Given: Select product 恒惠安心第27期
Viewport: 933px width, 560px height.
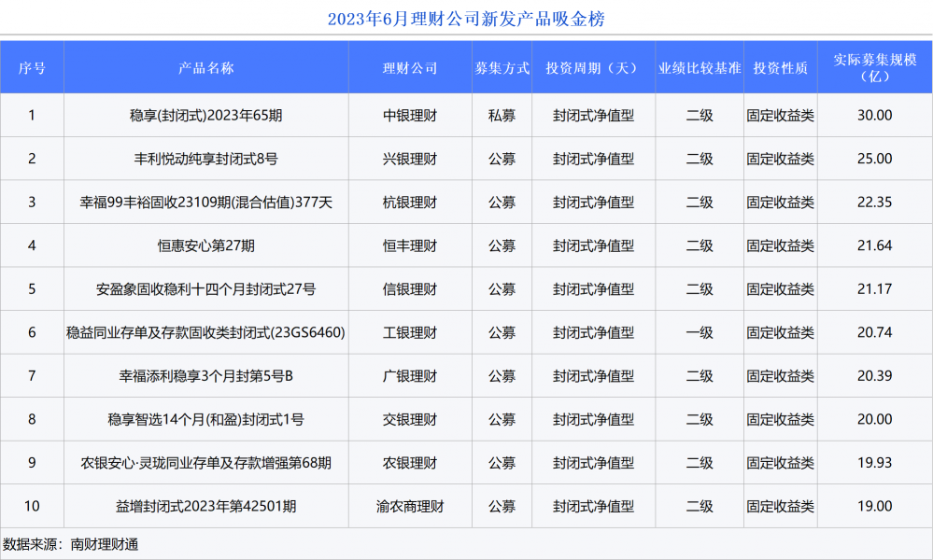Looking at the screenshot, I should pyautogui.click(x=205, y=245).
